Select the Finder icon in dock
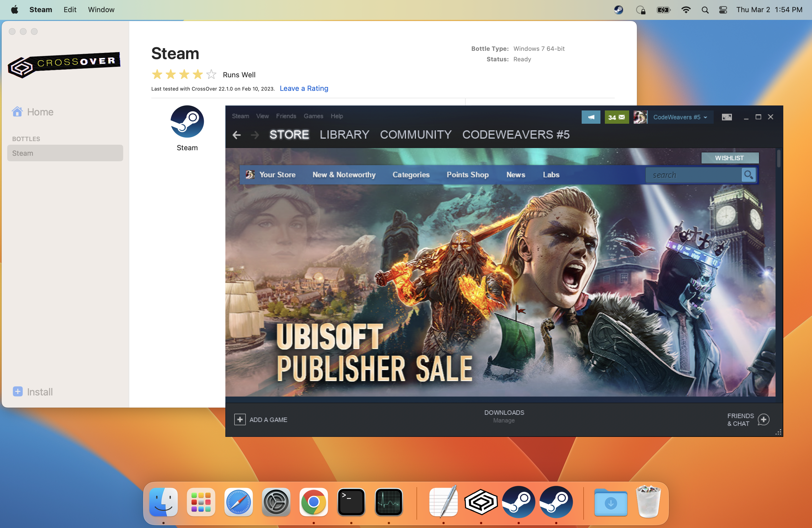 pyautogui.click(x=164, y=502)
